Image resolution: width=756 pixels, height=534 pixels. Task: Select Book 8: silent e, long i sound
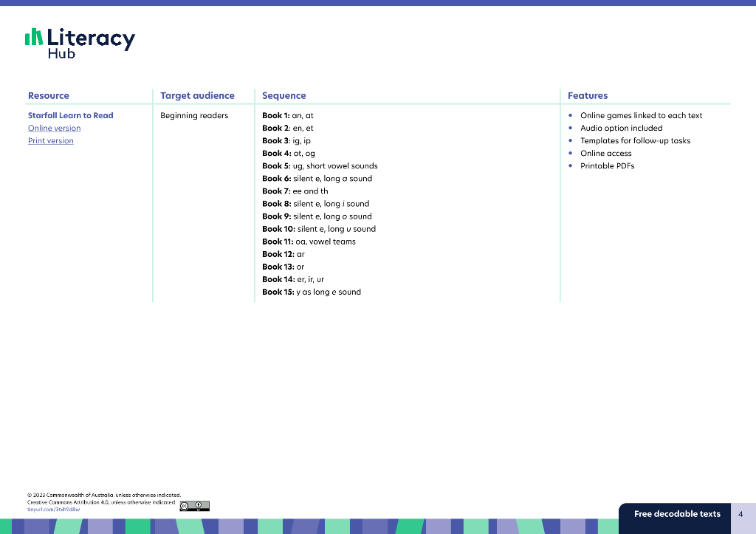316,204
